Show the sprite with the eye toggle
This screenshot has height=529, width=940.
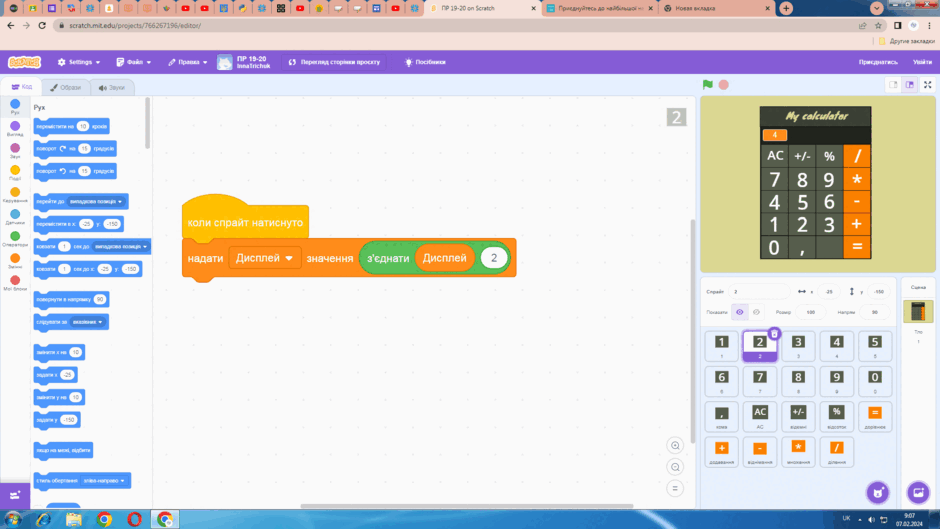[740, 312]
